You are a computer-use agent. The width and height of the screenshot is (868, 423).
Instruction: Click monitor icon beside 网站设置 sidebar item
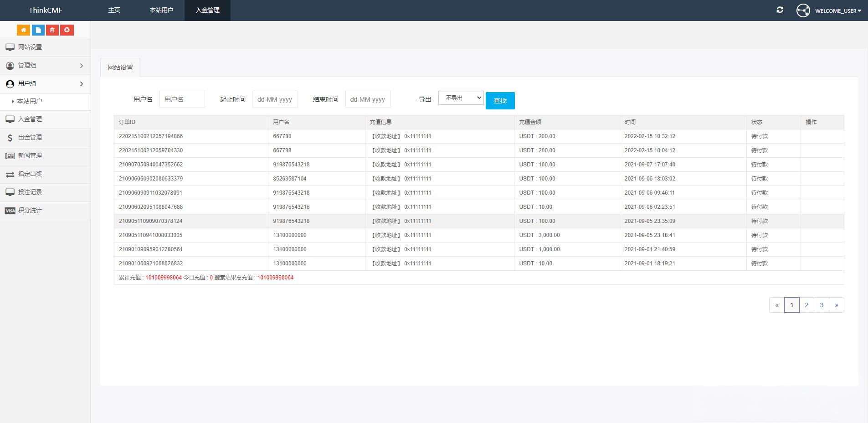[x=10, y=47]
